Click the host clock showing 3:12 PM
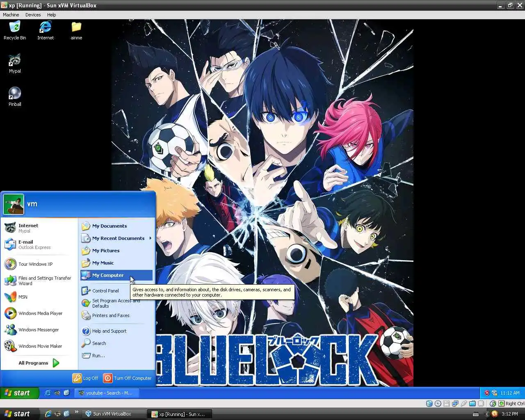Screen dimensions: 525x420 tap(509, 414)
